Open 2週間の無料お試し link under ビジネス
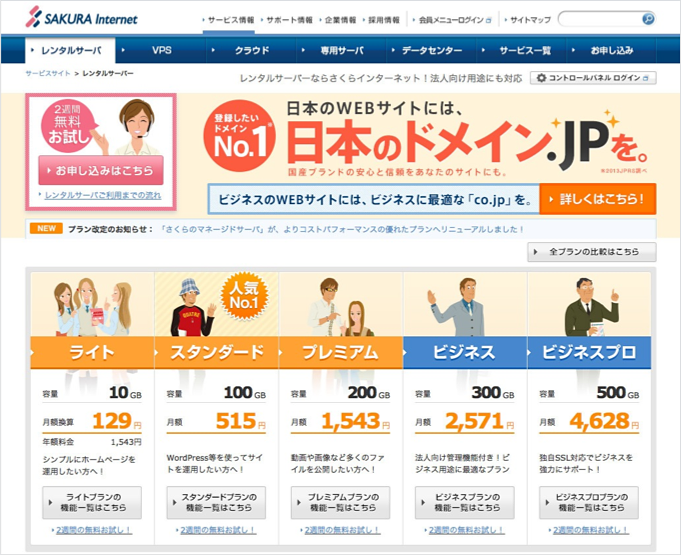Screen dimensions: 681x555 tap(466, 530)
